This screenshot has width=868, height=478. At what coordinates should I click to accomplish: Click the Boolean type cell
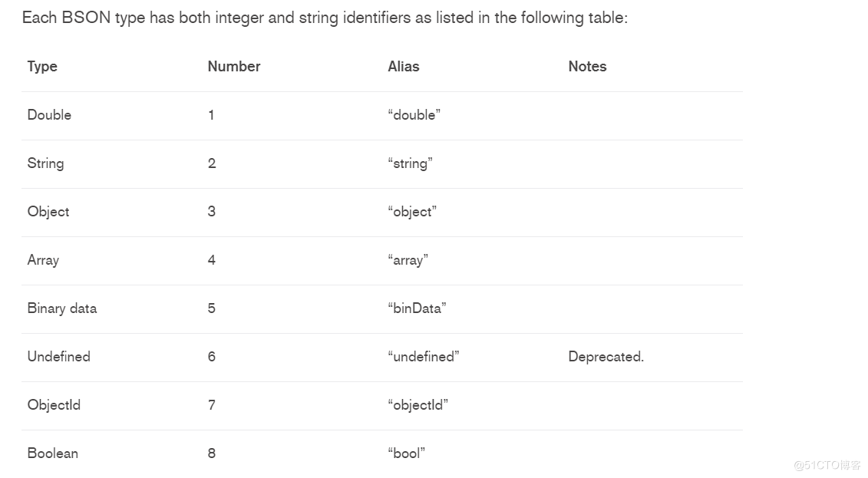53,453
